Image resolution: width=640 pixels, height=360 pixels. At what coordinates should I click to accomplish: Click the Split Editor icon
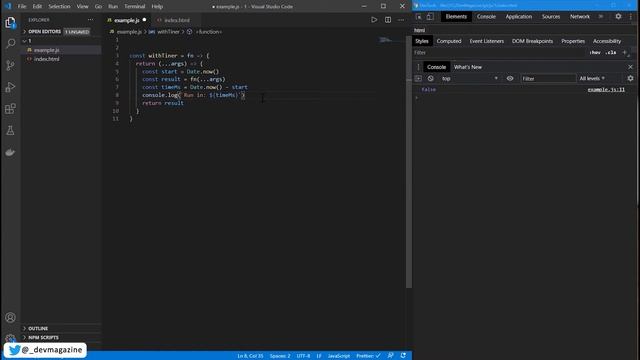(x=388, y=20)
